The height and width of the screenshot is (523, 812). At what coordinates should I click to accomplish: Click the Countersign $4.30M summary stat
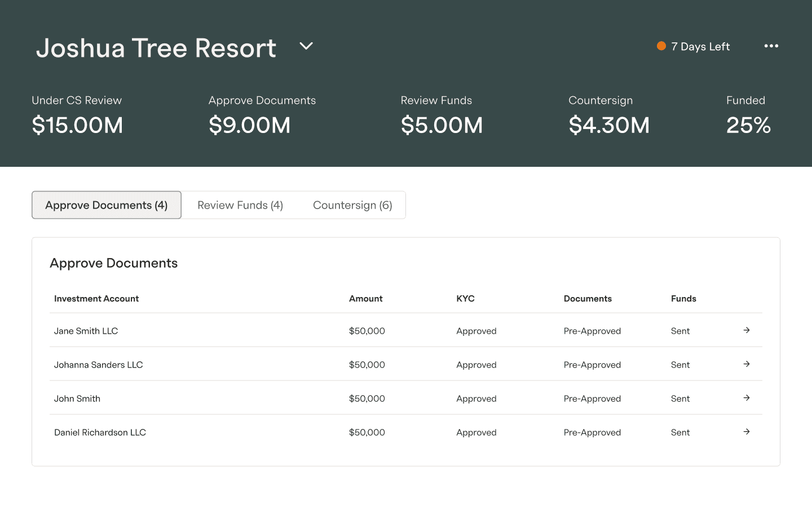point(609,115)
